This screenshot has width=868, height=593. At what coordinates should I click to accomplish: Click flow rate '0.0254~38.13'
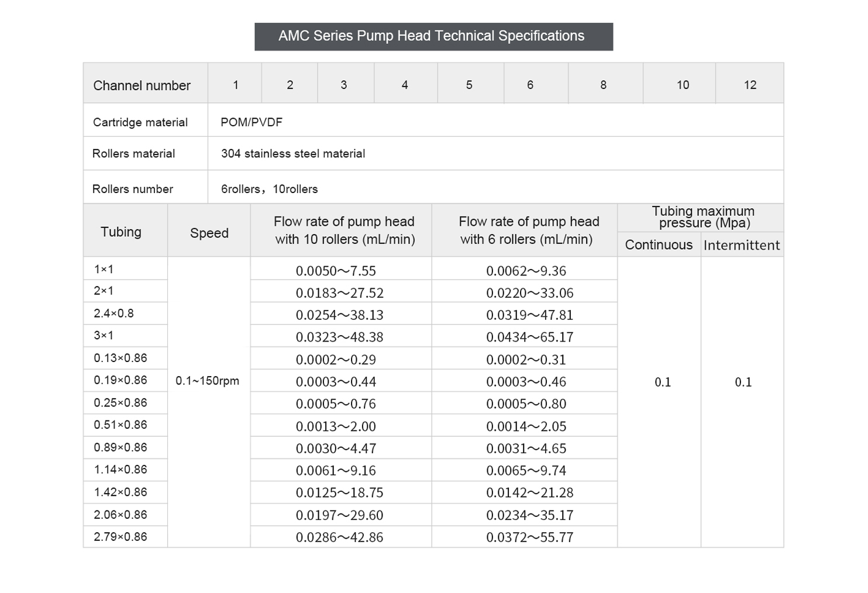click(340, 315)
